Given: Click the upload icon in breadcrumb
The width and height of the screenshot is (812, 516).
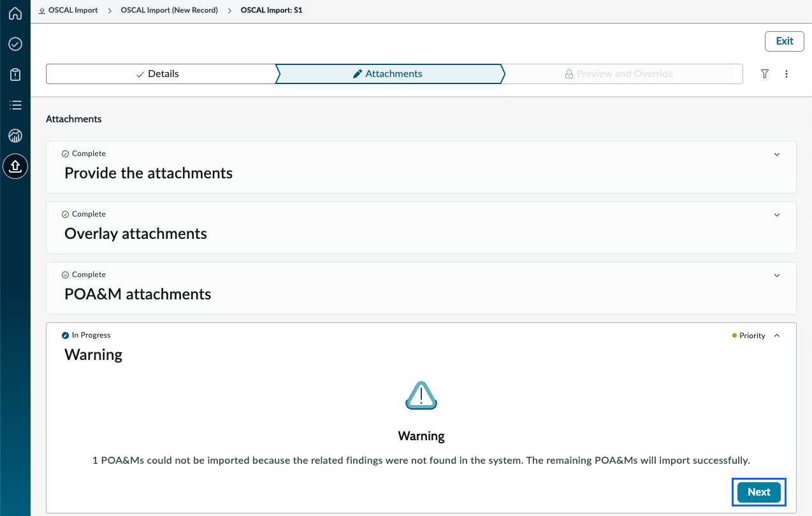Looking at the screenshot, I should 42,11.
